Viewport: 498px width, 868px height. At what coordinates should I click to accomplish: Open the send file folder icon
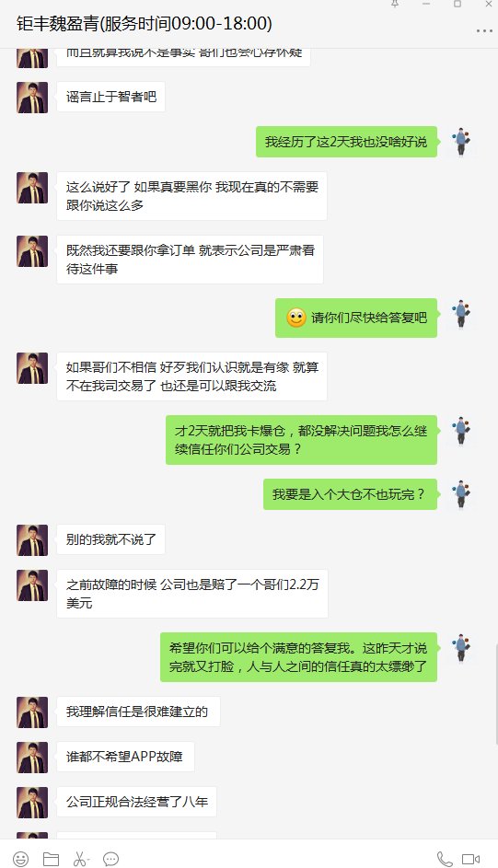coord(51,859)
